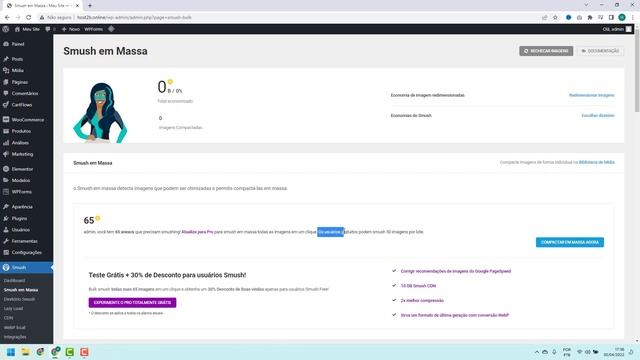Click the comments bubble in admin bar
The height and width of the screenshot is (360, 640).
[48, 29]
